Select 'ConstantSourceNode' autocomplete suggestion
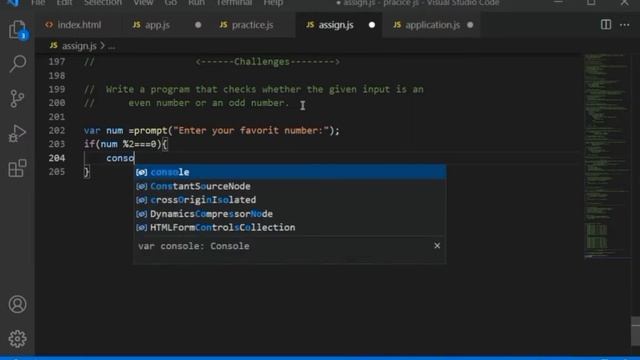Image resolution: width=640 pixels, height=360 pixels. 290,186
